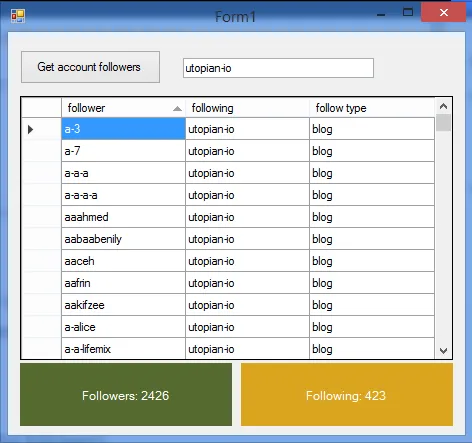The image size is (472, 443).
Task: Select the blog cell in aaahmed row
Action: coord(372,217)
